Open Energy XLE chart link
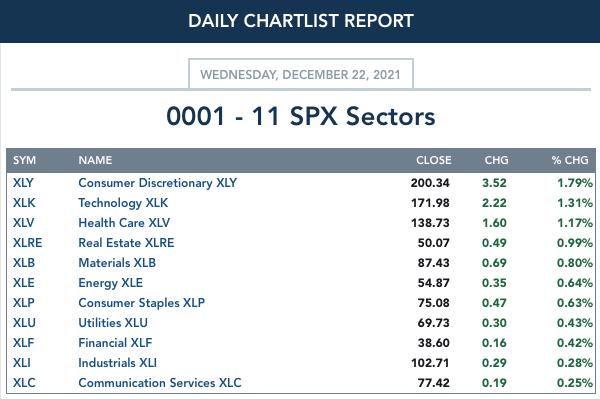Viewport: 600px width, 399px height. pyautogui.click(x=110, y=283)
